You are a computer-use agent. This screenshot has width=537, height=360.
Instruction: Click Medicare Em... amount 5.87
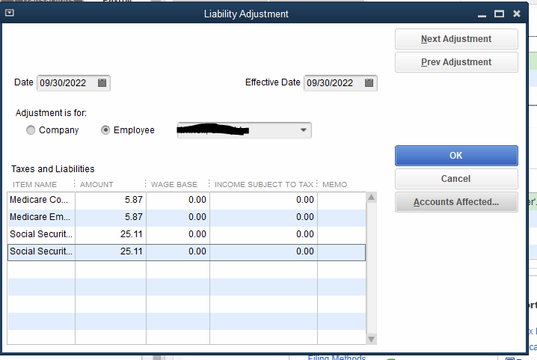click(111, 217)
